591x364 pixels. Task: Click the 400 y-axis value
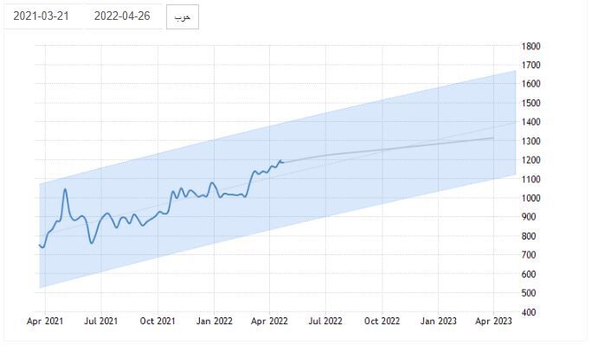pyautogui.click(x=529, y=312)
